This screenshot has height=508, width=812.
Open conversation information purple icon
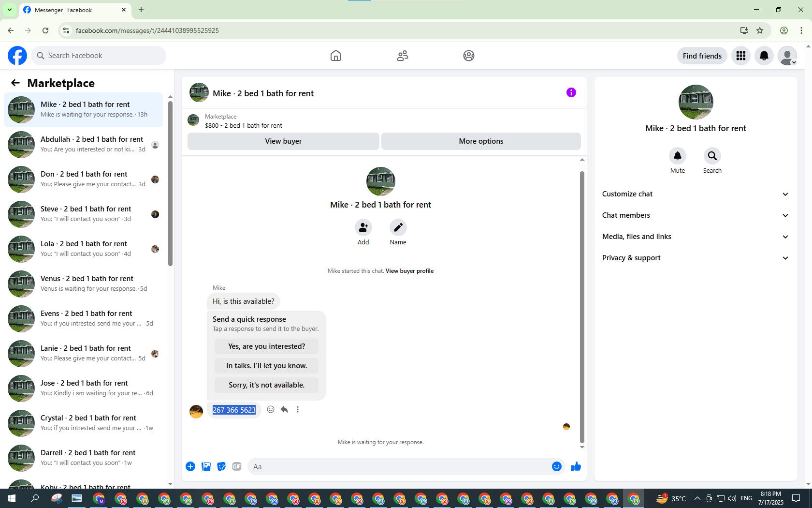pos(571,92)
